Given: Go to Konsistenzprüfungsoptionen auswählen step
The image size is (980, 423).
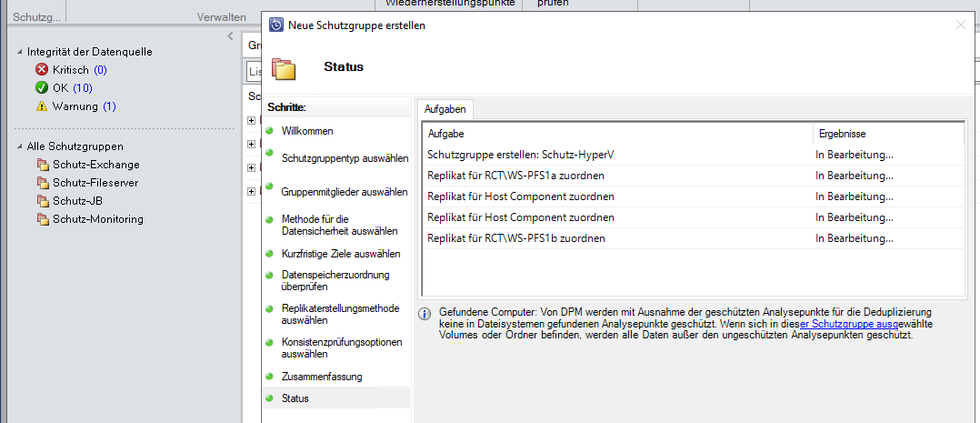Looking at the screenshot, I should (x=342, y=347).
